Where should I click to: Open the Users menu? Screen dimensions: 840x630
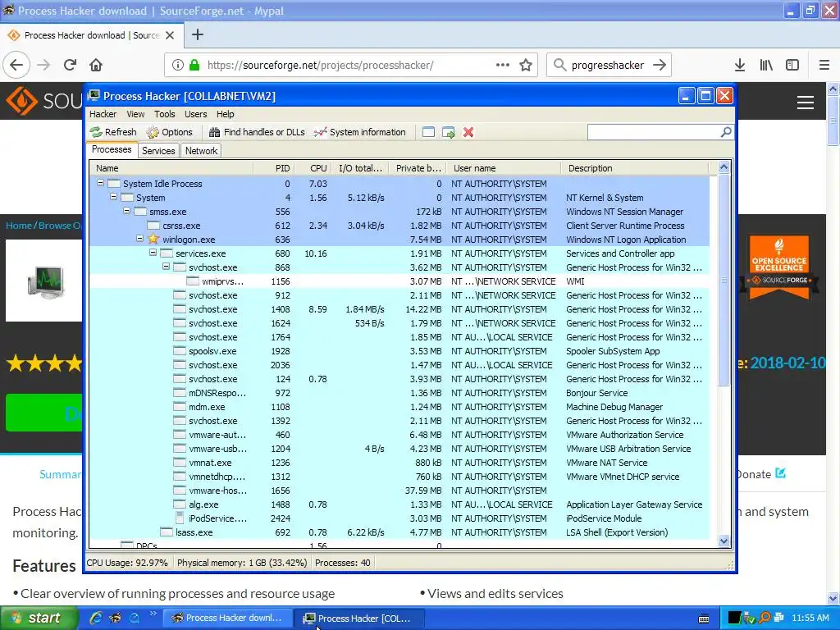pyautogui.click(x=195, y=114)
